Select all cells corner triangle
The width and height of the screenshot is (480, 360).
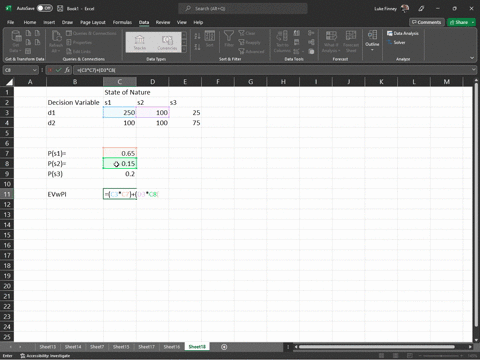(x=9, y=82)
